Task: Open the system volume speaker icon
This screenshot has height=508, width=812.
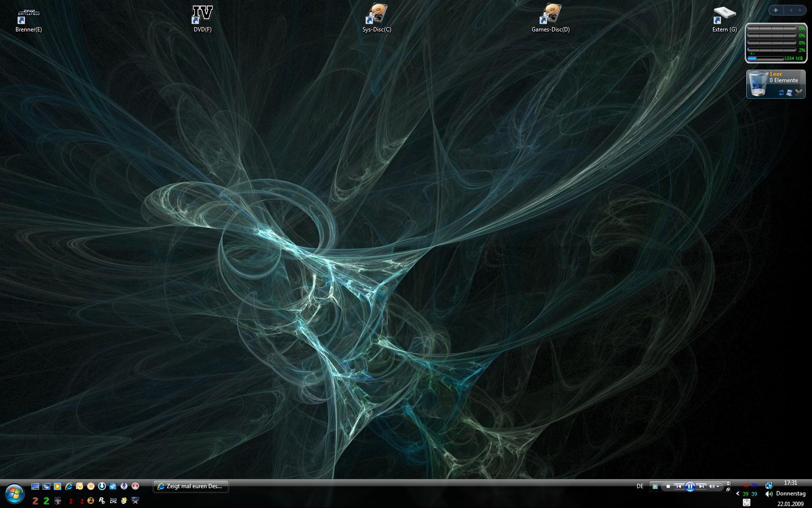Action: click(x=768, y=494)
